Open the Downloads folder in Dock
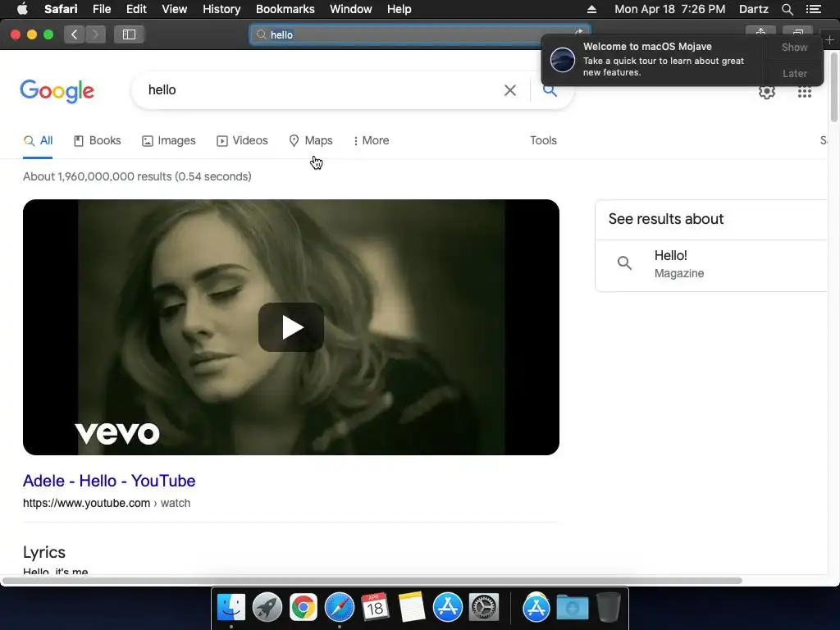 click(572, 608)
